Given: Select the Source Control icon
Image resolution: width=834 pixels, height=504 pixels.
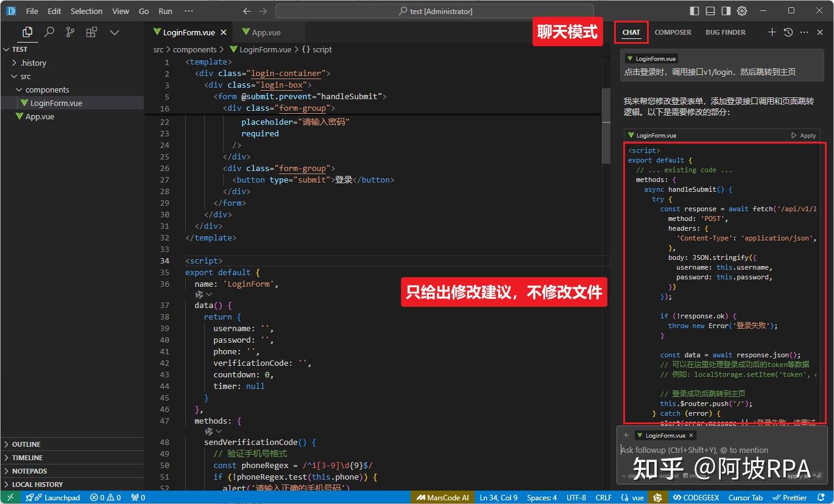Looking at the screenshot, I should [70, 32].
